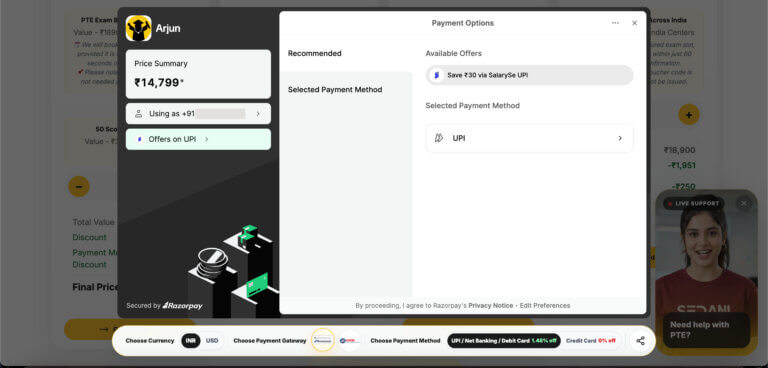Click the share icon in the bottom bar
This screenshot has height=368, width=768.
coord(640,341)
